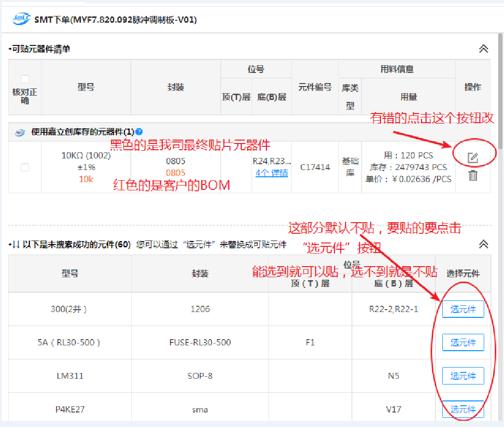The height and width of the screenshot is (427, 504).
Task: Click the component number C17414
Action: pyautogui.click(x=315, y=167)
